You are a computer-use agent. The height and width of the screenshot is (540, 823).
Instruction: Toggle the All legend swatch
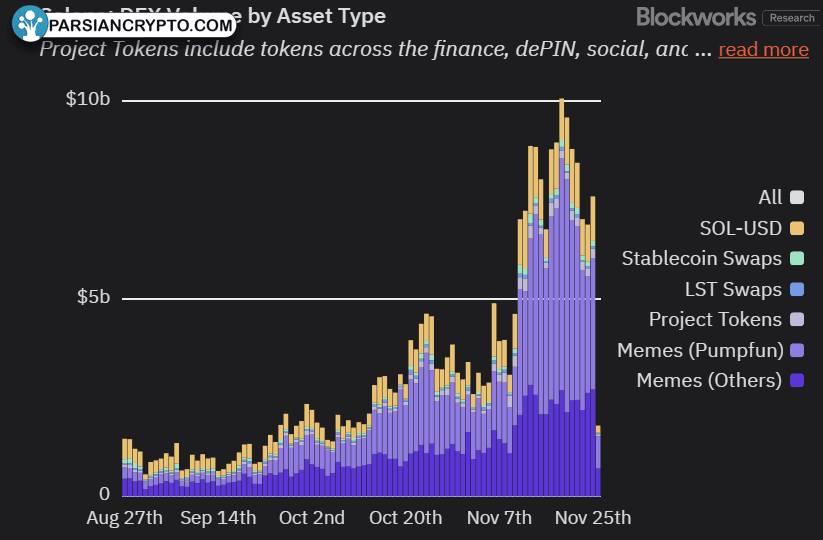(797, 197)
